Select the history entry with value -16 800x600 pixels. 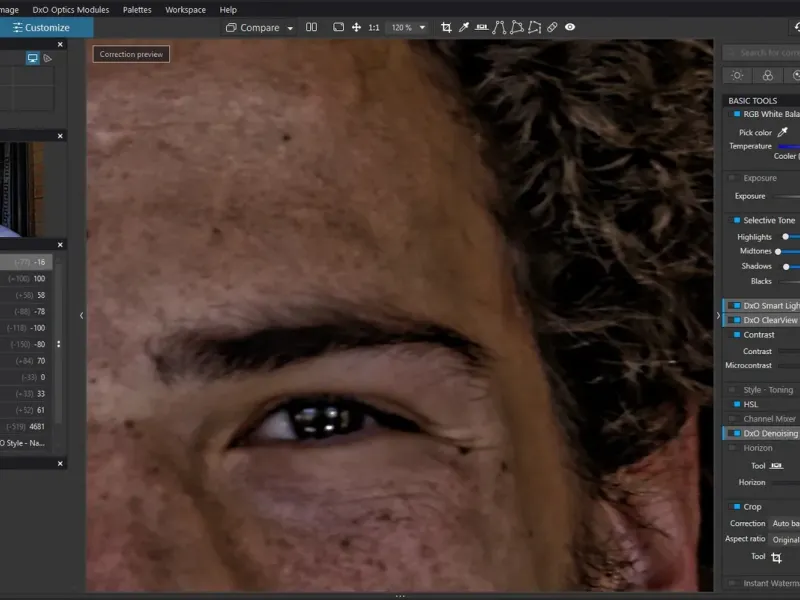click(26, 262)
